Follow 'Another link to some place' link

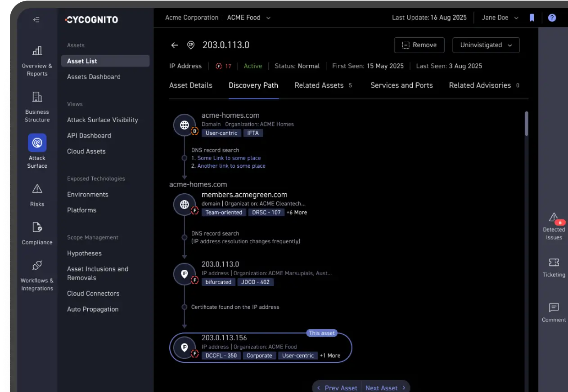[x=231, y=166]
